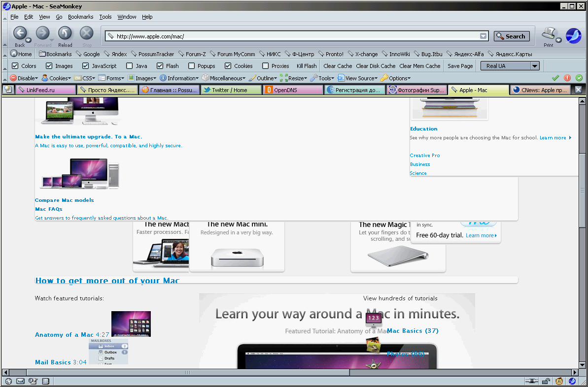Image resolution: width=588 pixels, height=387 pixels.
Task: Click the green circle check icon
Action: click(580, 78)
